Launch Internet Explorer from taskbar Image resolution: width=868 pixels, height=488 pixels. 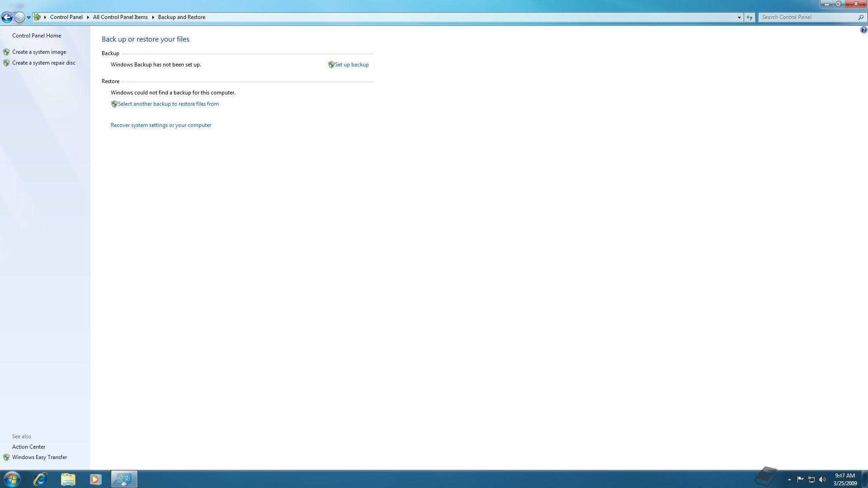pyautogui.click(x=40, y=479)
